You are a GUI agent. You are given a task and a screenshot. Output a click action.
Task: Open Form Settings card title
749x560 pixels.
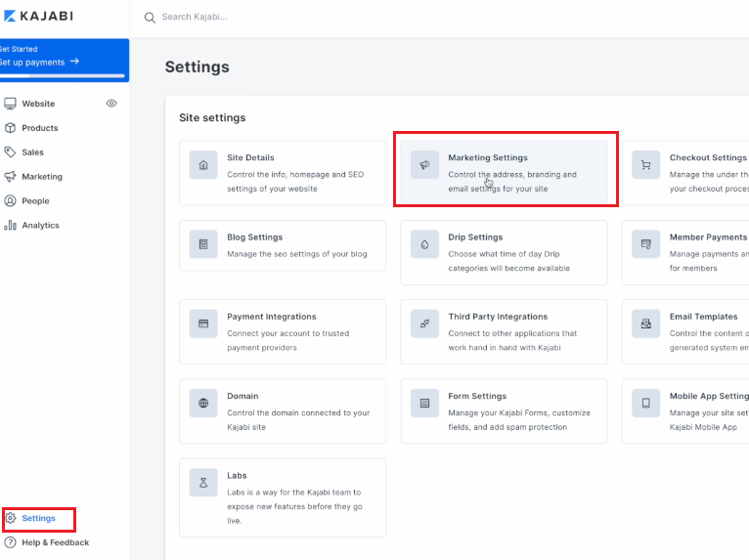pos(477,396)
